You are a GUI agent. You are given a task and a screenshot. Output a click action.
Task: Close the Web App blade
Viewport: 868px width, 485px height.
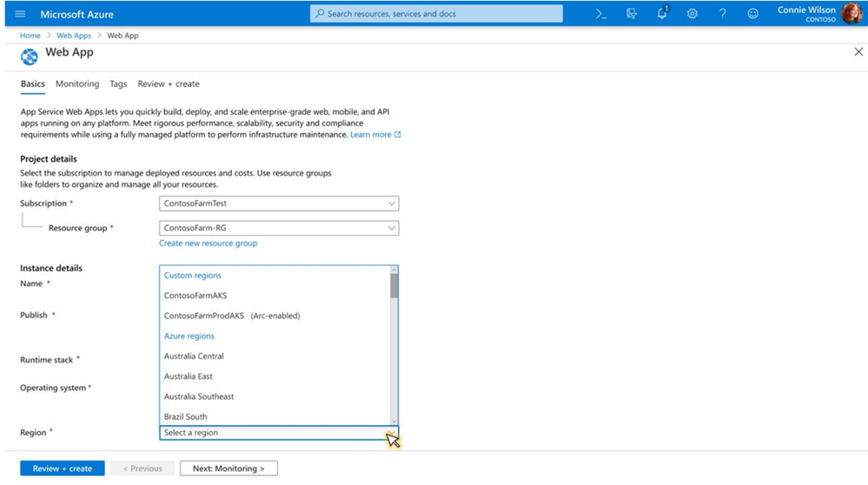tap(858, 51)
